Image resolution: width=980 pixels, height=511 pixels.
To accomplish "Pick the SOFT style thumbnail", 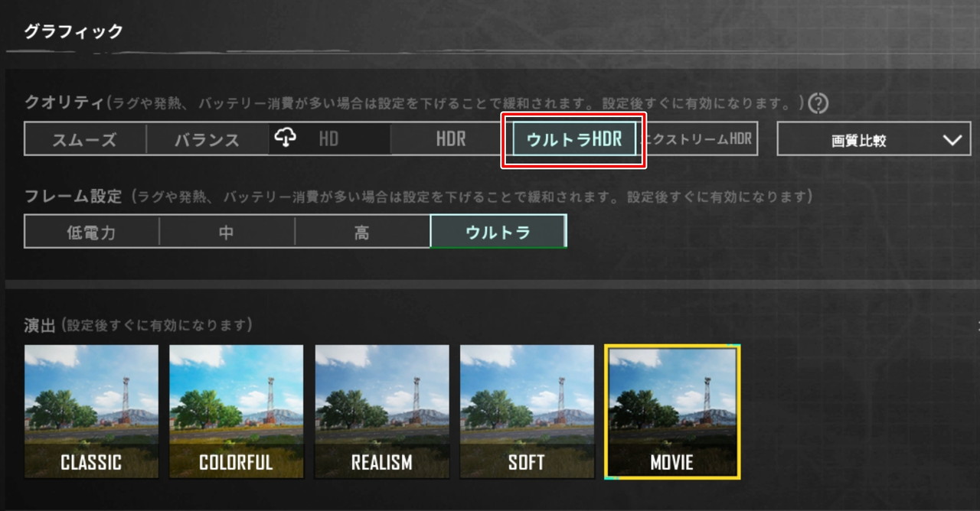I will click(527, 412).
